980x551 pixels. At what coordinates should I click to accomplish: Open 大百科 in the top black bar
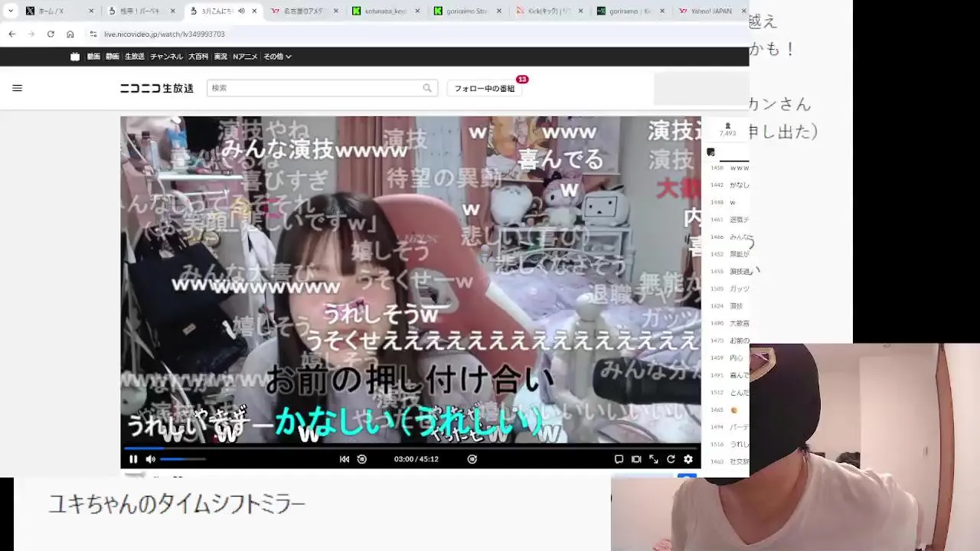pyautogui.click(x=198, y=57)
